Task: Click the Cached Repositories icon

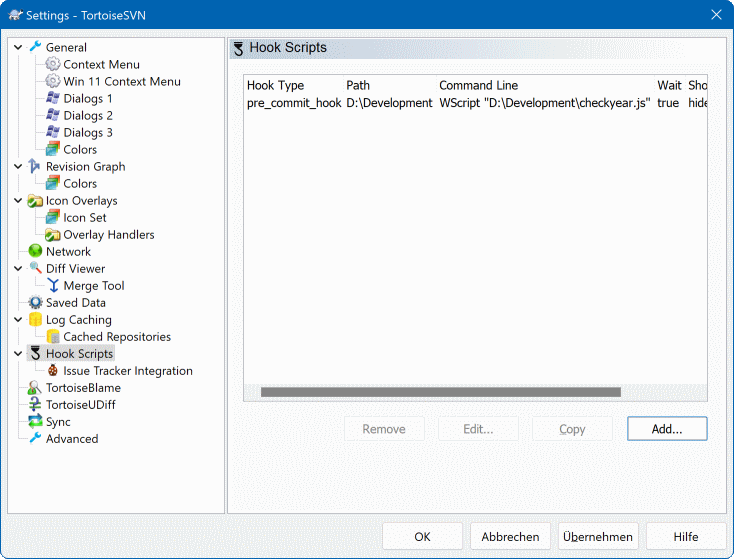Action: pyautogui.click(x=52, y=336)
